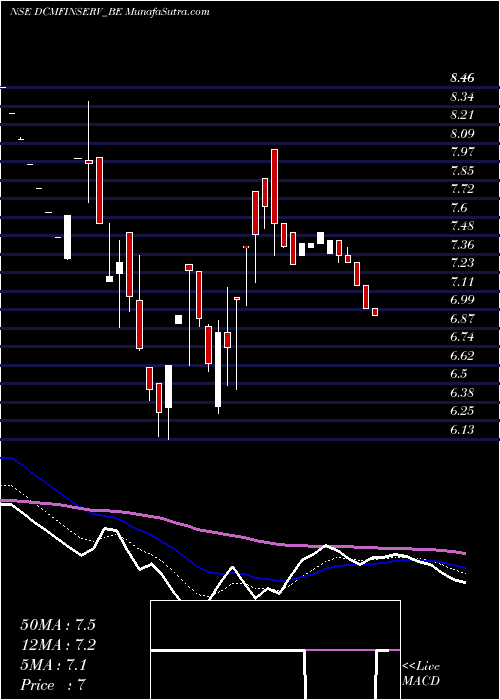Viewport: 500px width, 700px height.
Task: Click the NSE DCMFINSERV_BE MunafaSutra.com title
Action: coord(109,12)
